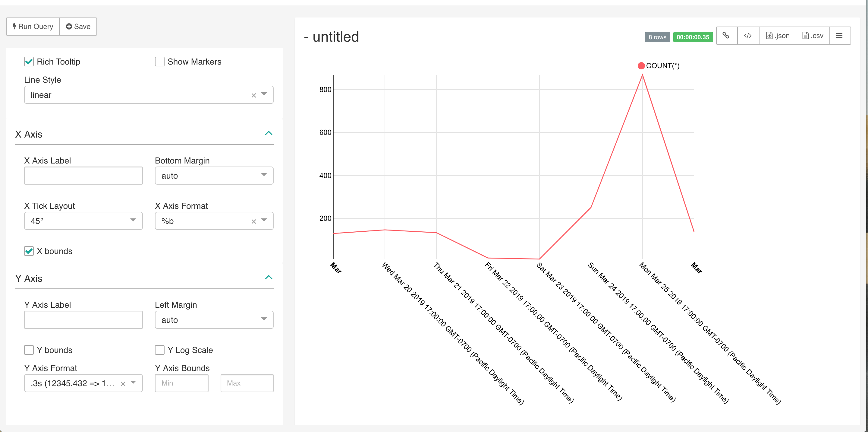
Task: Open the hamburger menu on chart panel
Action: pyautogui.click(x=840, y=35)
